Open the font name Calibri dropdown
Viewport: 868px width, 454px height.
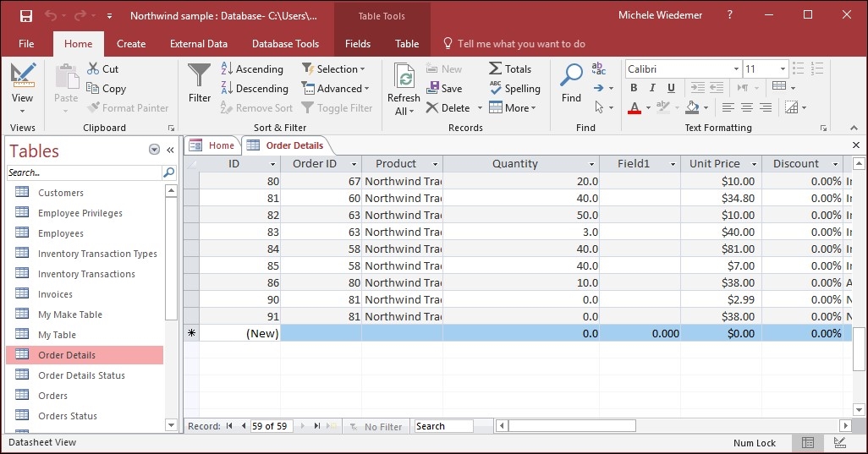point(736,69)
